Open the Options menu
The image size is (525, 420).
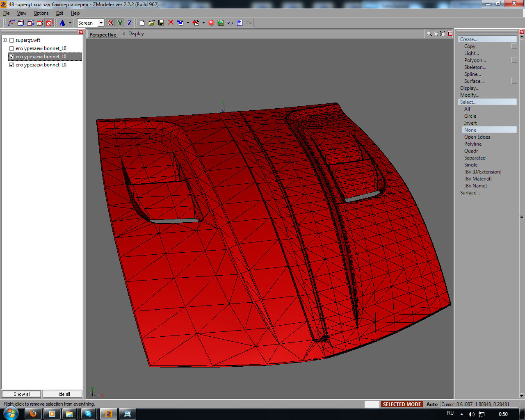point(41,13)
